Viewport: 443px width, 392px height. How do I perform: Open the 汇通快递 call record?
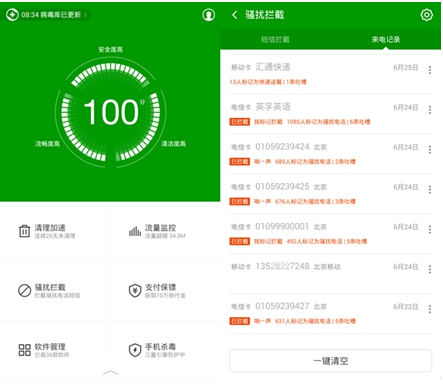coord(330,74)
